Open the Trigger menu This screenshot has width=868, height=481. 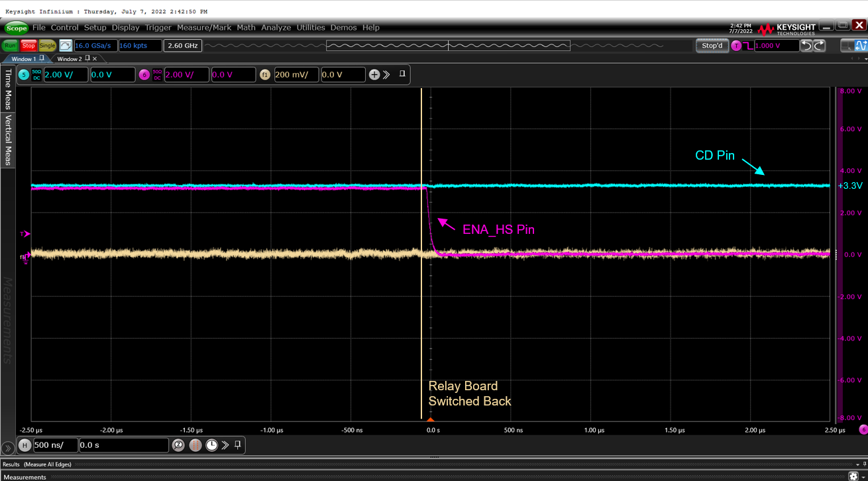tap(158, 28)
